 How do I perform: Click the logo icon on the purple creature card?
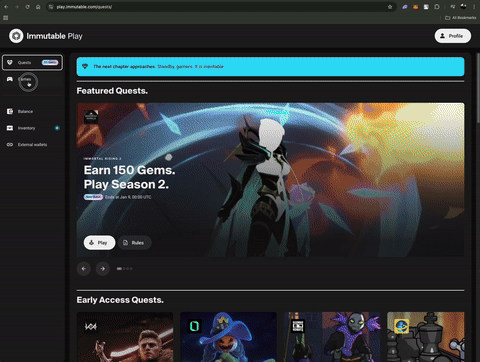(298, 326)
